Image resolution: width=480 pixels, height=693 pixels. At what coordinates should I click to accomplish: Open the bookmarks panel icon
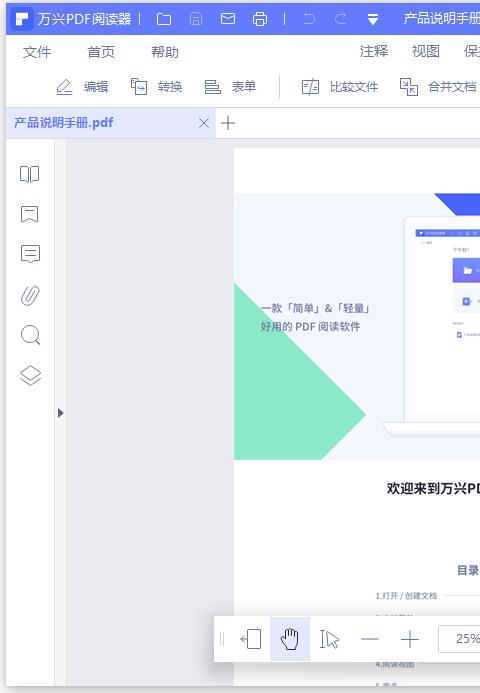(x=30, y=214)
